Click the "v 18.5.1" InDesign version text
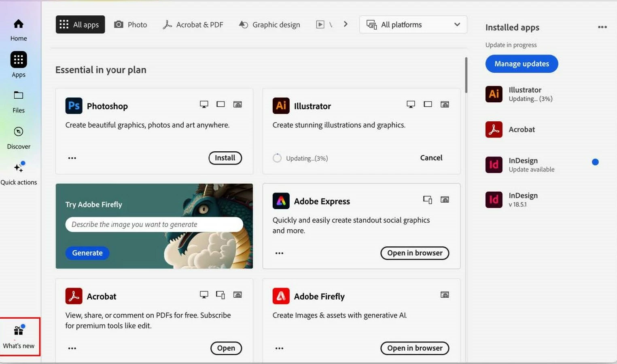 tap(517, 205)
